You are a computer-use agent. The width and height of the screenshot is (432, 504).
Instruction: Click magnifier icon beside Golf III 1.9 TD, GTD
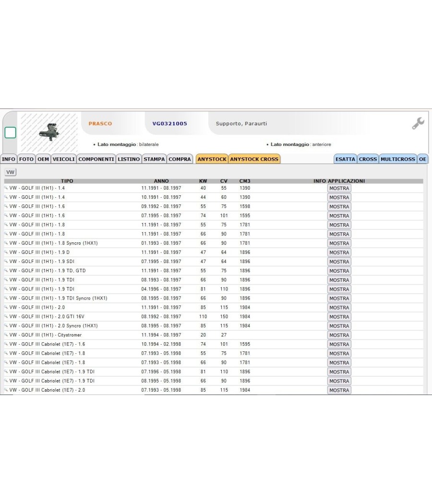[6, 270]
